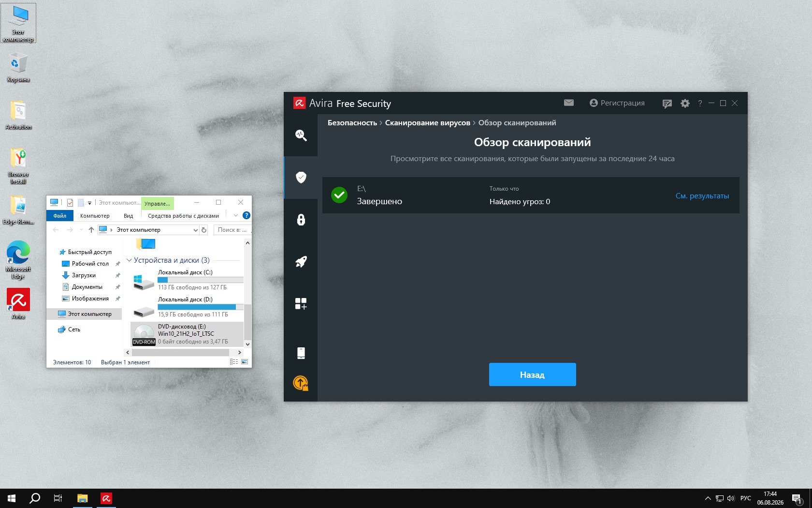Select the Управление contextual tab in Explorer
The width and height of the screenshot is (812, 508).
click(x=157, y=203)
